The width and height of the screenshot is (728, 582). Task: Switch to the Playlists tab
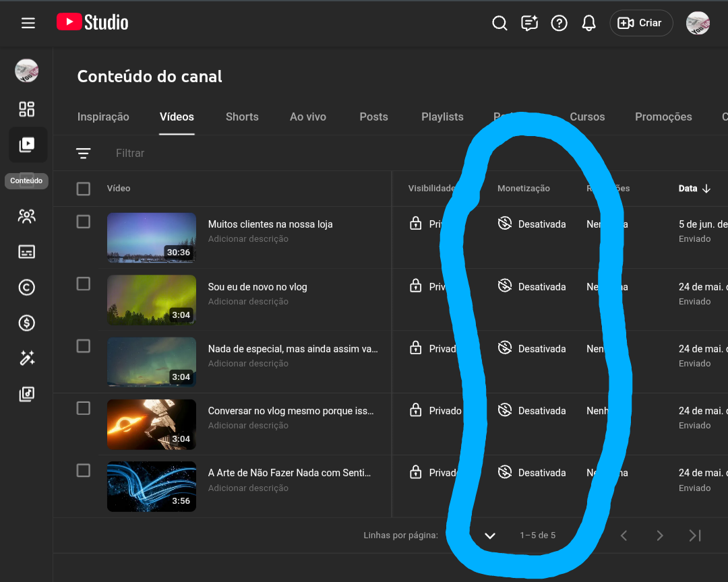[442, 117]
